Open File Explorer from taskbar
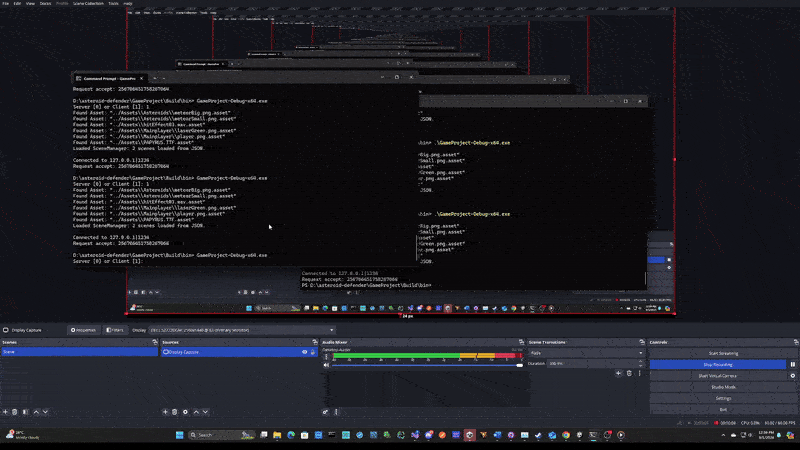The width and height of the screenshot is (800, 450). [277, 435]
